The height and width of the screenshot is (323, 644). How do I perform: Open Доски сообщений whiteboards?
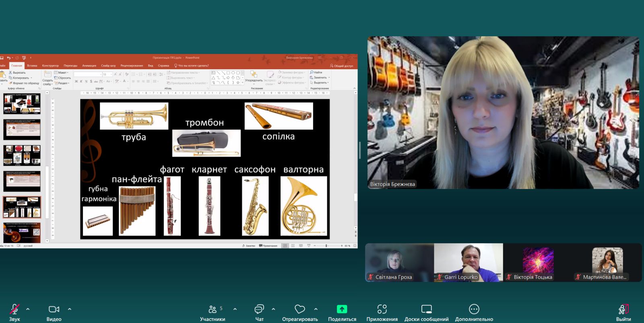tap(426, 310)
